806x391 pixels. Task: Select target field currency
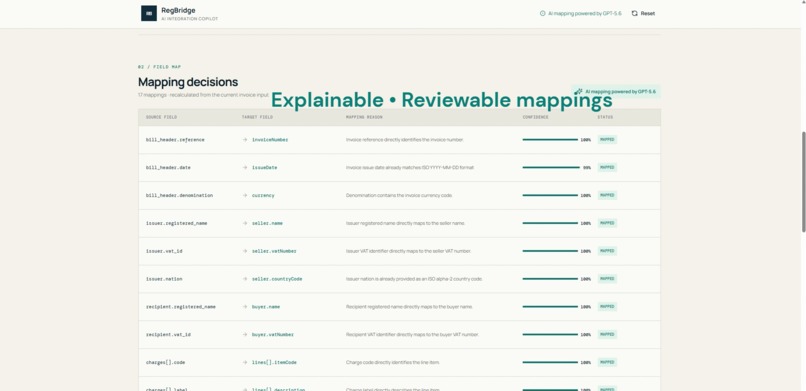click(263, 195)
